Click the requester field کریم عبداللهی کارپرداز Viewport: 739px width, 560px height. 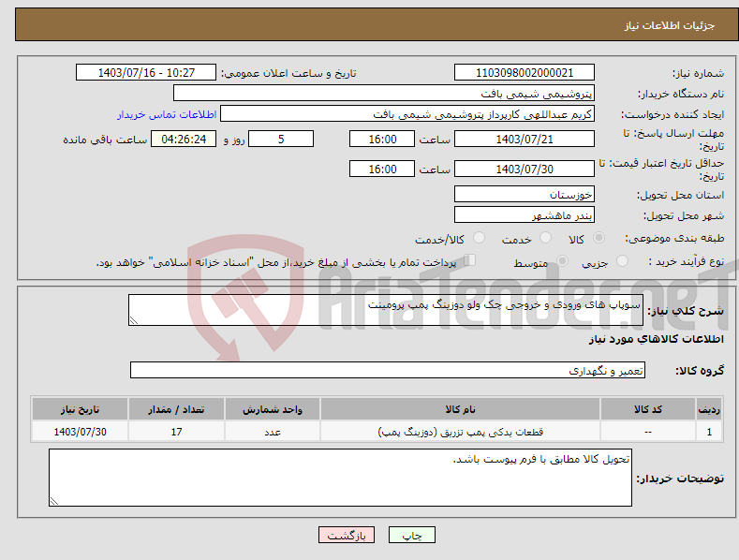pyautogui.click(x=407, y=114)
